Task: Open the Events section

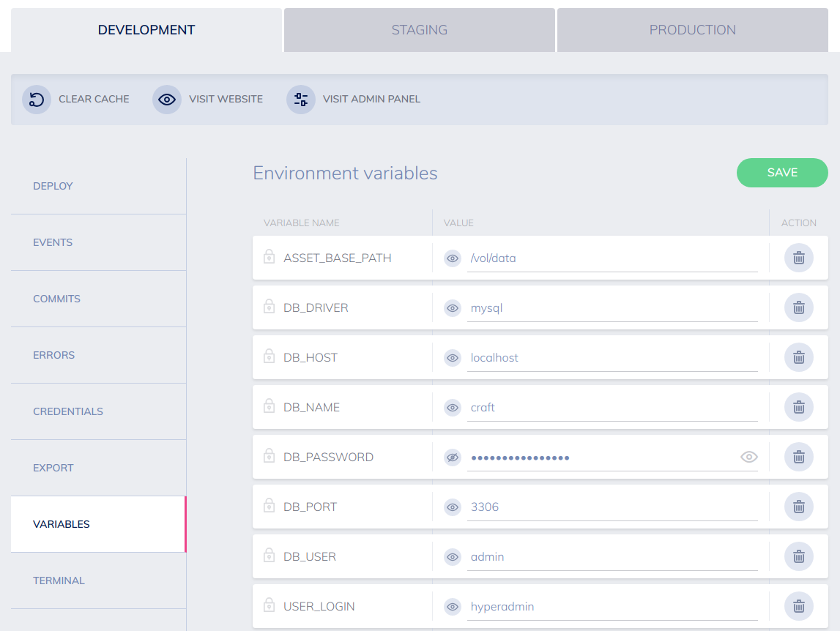Action: [x=99, y=242]
